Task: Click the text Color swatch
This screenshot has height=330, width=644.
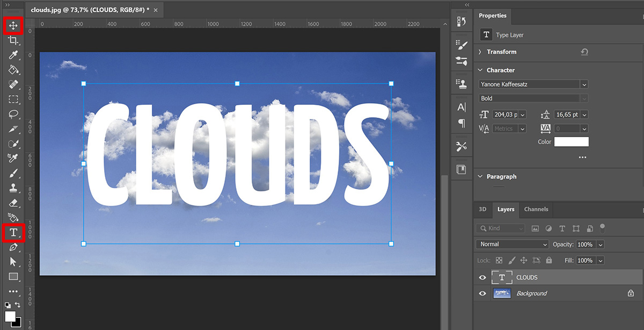Action: click(x=571, y=141)
